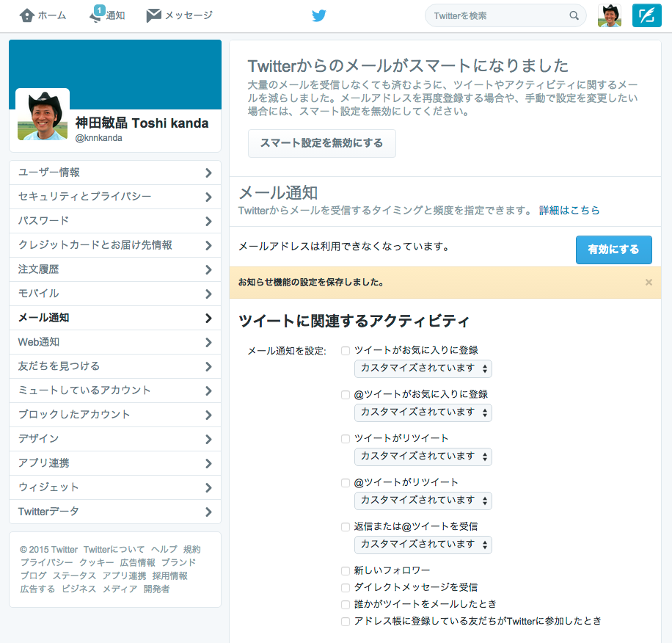This screenshot has width=672, height=643.
Task: Enable @ツイートがお気に入りに登録 checkbox
Action: [346, 395]
